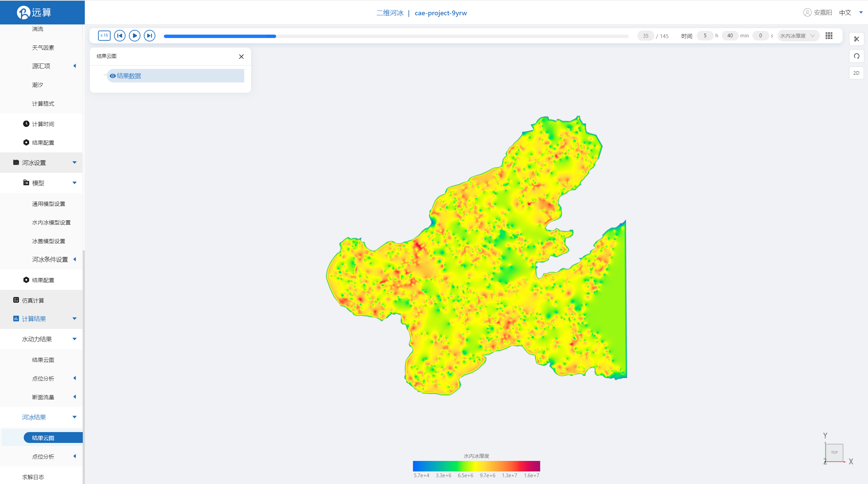Image resolution: width=868 pixels, height=484 pixels.
Task: Click the timeline progress slider
Action: click(x=396, y=36)
